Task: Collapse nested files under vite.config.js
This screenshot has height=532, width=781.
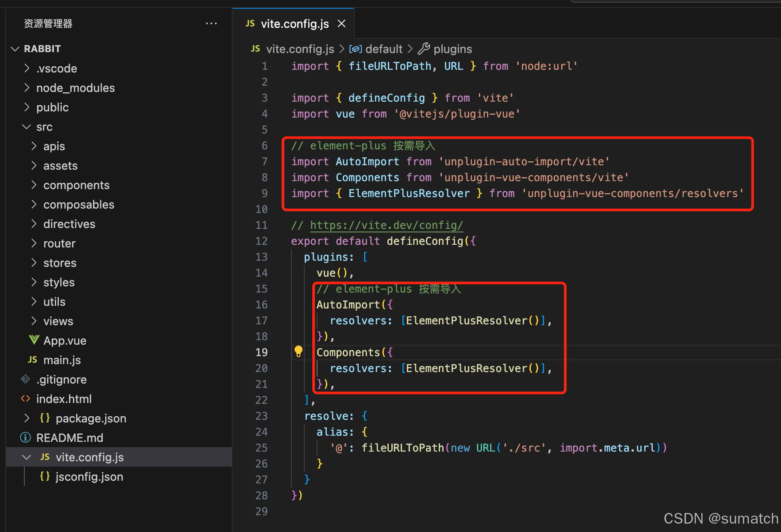Action: (x=27, y=457)
